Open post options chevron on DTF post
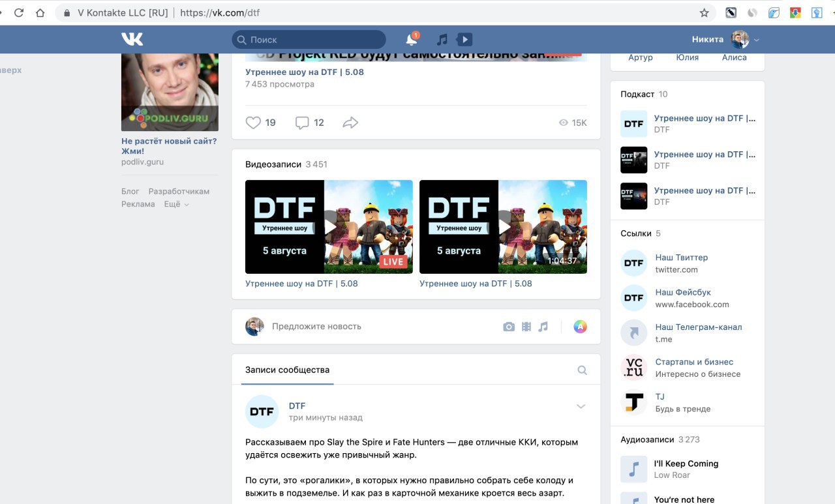Image resolution: width=835 pixels, height=504 pixels. tap(581, 406)
